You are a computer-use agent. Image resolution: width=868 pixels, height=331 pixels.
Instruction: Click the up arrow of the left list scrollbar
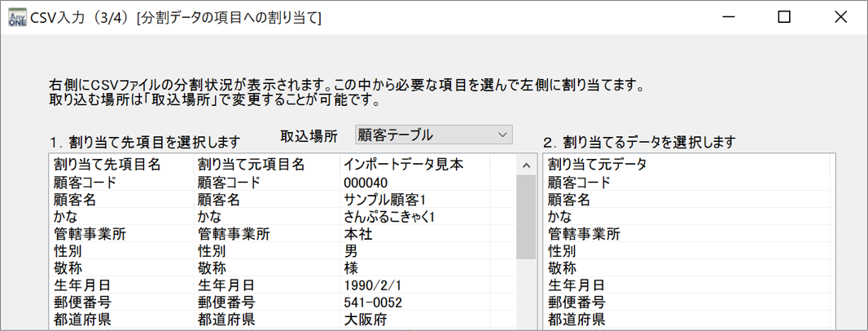(527, 165)
